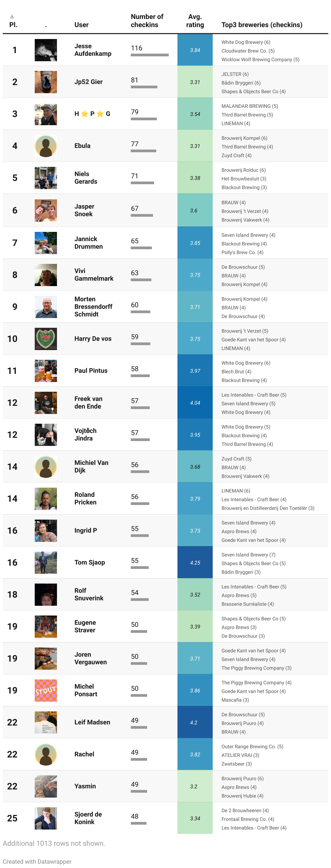Click the user name Tom Sjaop
The height and width of the screenshot is (868, 331).
(x=90, y=562)
